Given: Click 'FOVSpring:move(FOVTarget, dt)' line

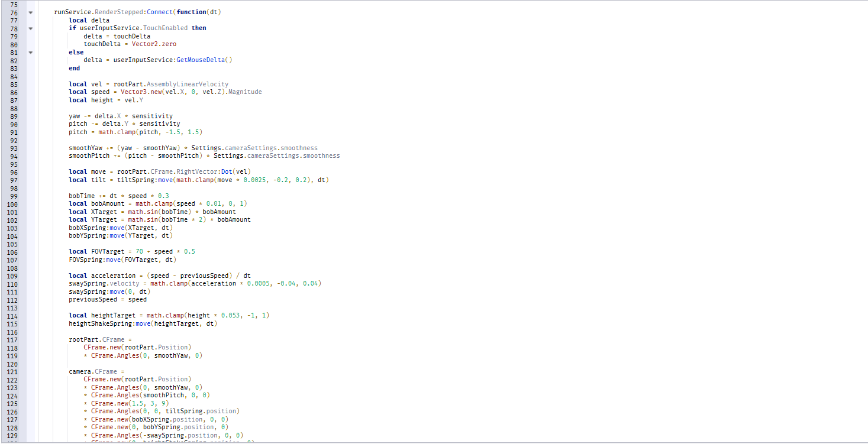Looking at the screenshot, I should pyautogui.click(x=122, y=260).
